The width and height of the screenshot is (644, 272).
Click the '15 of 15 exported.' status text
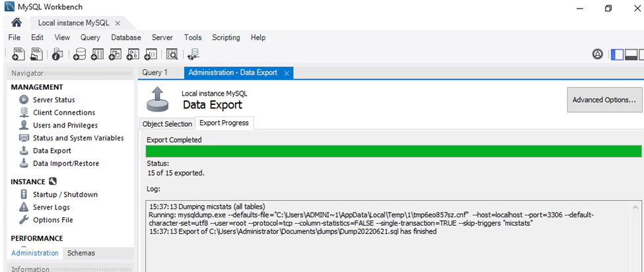pos(176,173)
